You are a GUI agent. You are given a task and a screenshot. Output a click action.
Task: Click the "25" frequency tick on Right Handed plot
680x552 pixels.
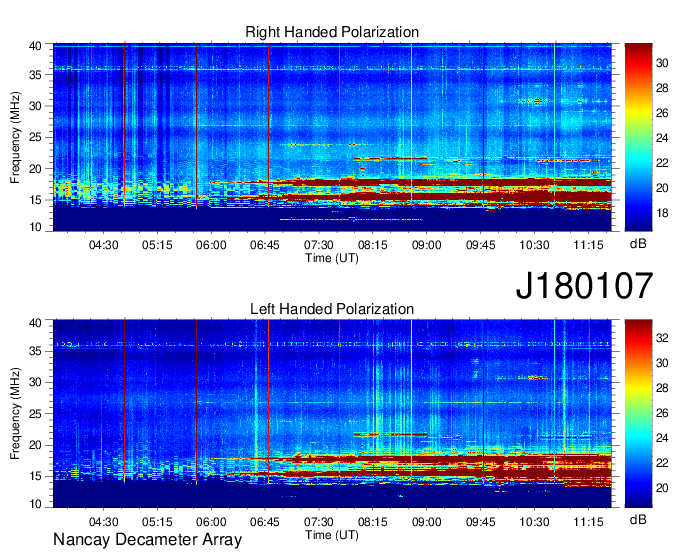coord(35,137)
